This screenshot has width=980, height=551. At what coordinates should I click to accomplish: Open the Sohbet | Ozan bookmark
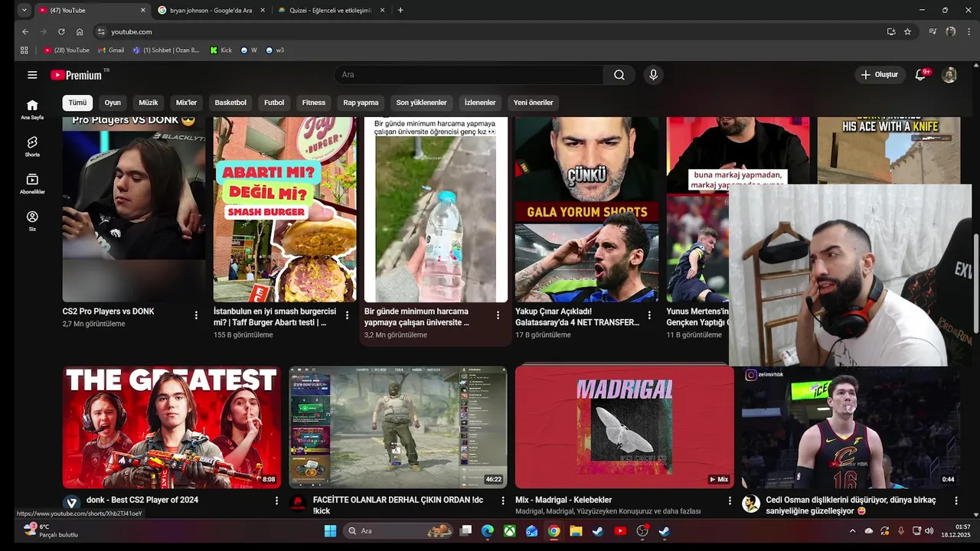[166, 51]
